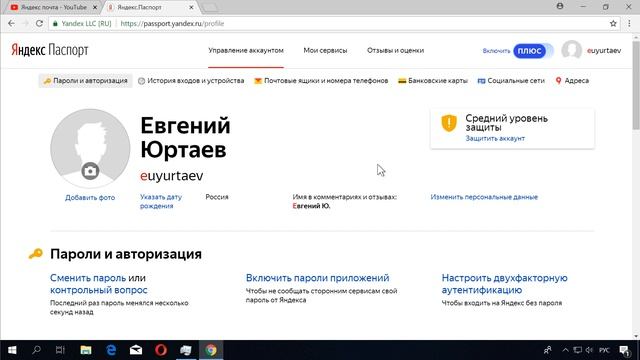The height and width of the screenshot is (360, 640).
Task: Click the large profile photo placeholder
Action: tap(90, 148)
